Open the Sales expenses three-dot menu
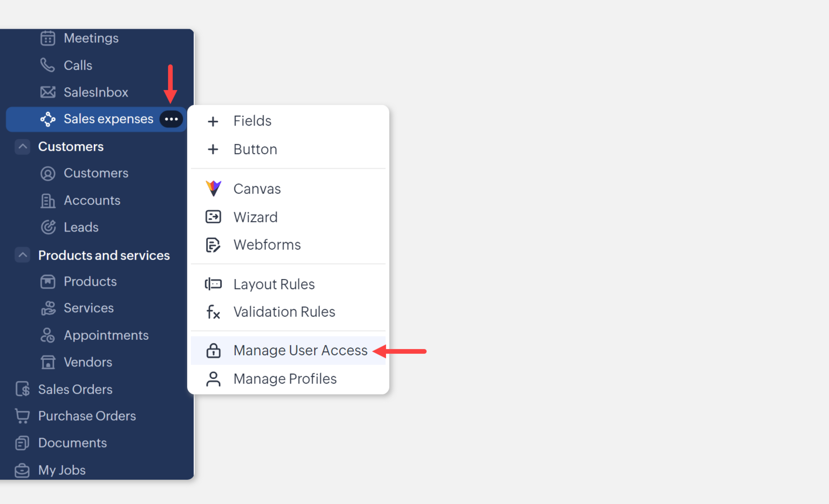Image resolution: width=829 pixels, height=504 pixels. click(171, 119)
